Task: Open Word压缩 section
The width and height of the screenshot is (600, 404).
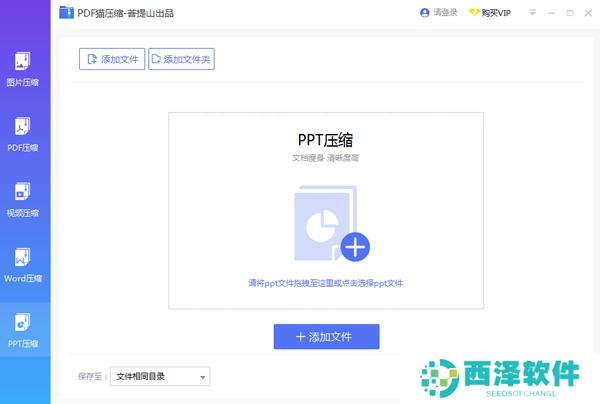Action: 23,265
